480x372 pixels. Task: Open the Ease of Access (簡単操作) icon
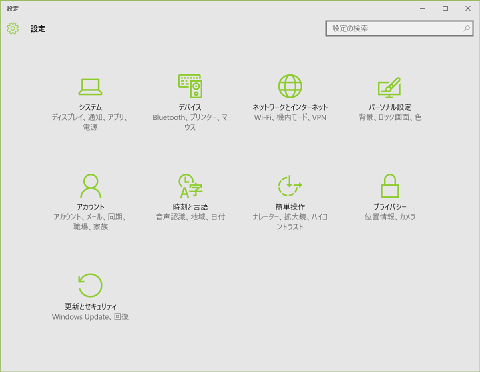pyautogui.click(x=290, y=185)
